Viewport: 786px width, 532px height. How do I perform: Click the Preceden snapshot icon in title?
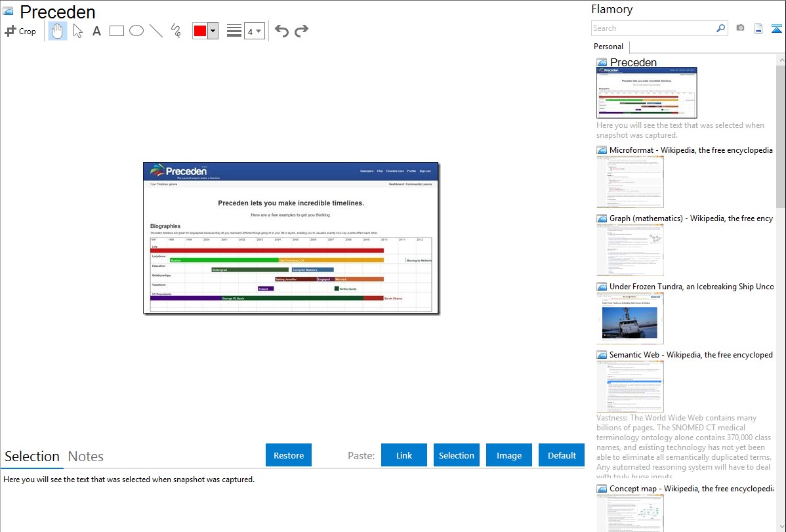(8, 11)
